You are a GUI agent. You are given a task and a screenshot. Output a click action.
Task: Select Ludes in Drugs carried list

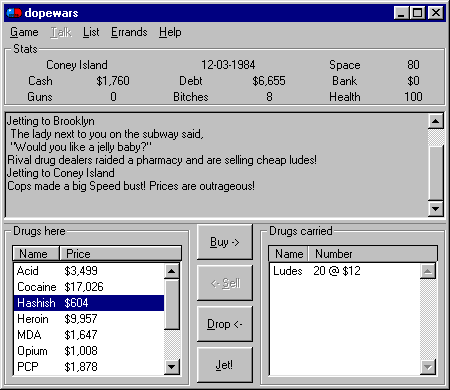point(345,271)
